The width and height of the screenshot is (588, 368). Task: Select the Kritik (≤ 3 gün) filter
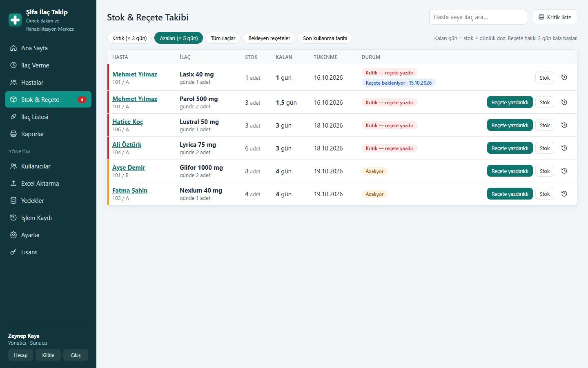tap(129, 38)
